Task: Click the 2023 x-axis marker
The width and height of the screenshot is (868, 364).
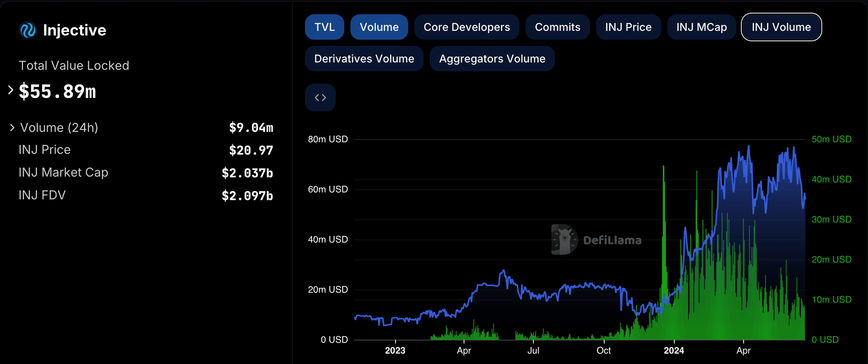Action: tap(395, 351)
